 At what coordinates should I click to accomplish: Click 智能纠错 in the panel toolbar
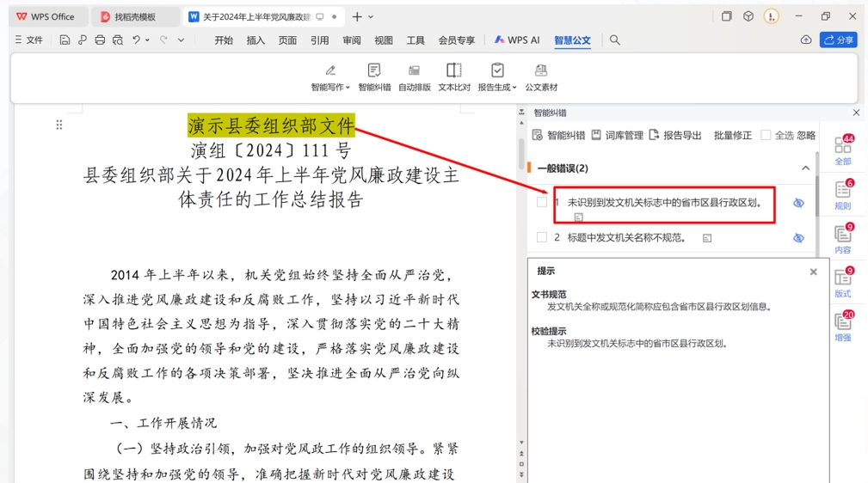558,135
